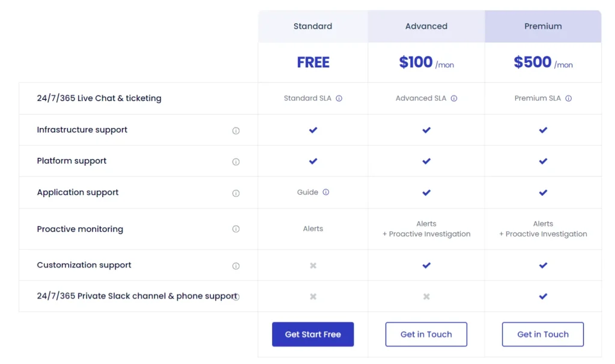Image resolution: width=615 pixels, height=364 pixels.
Task: Open info for Infrastructure support row
Action: [236, 130]
